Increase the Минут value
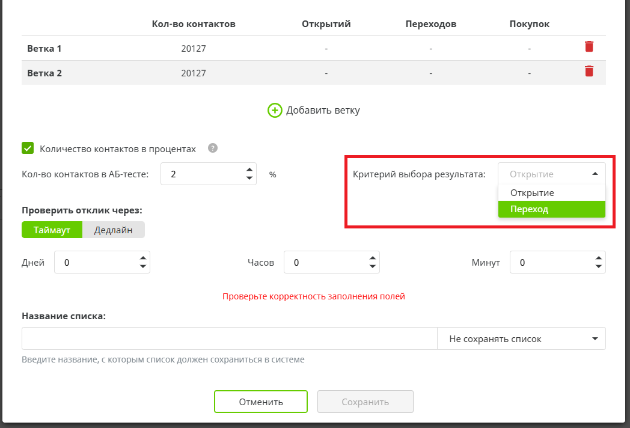The height and width of the screenshot is (428, 630). (598, 258)
